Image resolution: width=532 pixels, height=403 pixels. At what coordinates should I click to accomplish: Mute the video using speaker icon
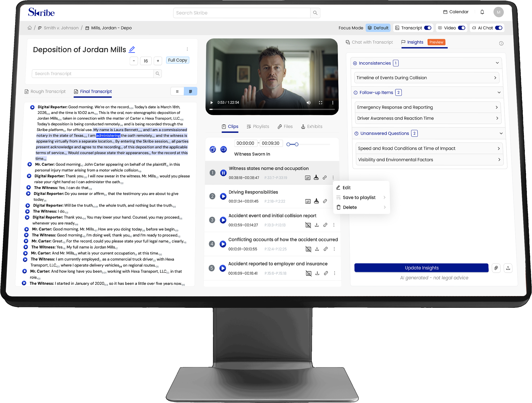tap(308, 103)
